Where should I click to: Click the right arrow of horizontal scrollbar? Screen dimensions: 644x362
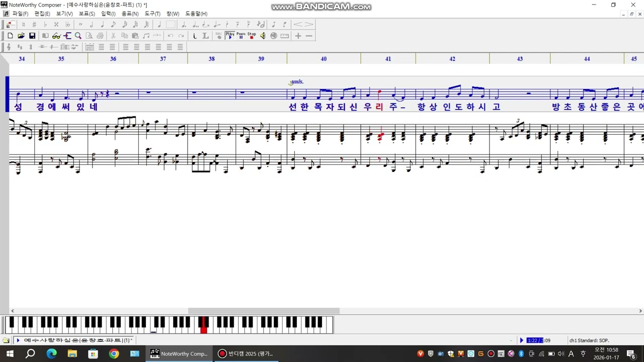pyautogui.click(x=640, y=311)
